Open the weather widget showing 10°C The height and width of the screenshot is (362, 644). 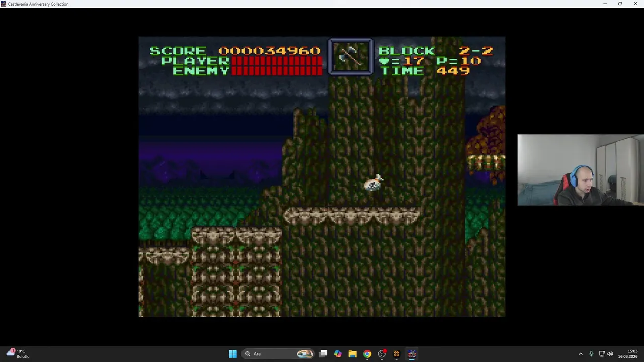18,354
